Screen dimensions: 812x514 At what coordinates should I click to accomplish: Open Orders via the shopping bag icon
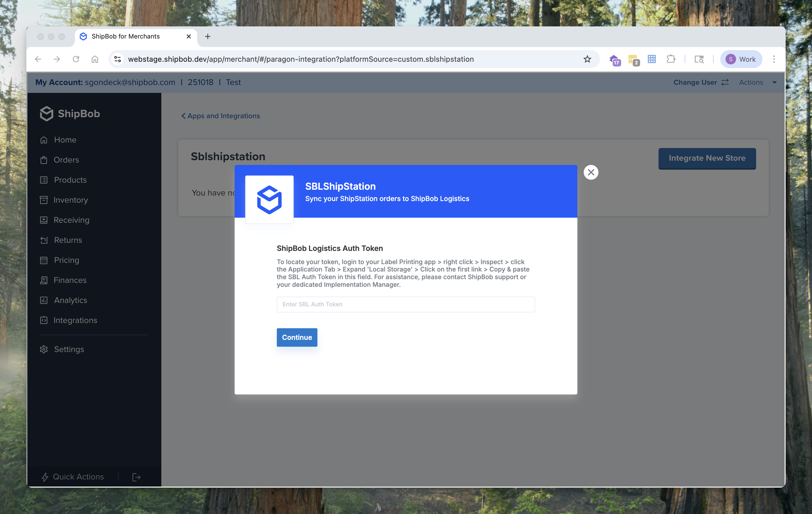pyautogui.click(x=44, y=160)
